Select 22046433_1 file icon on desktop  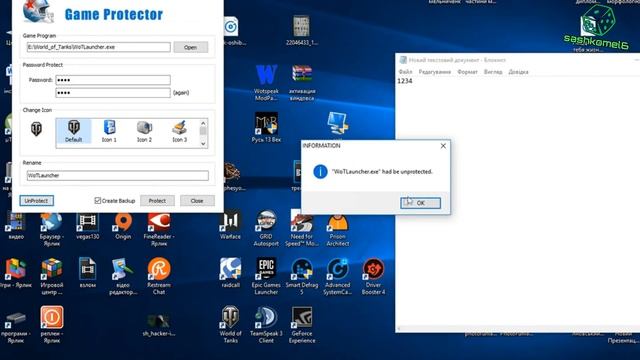click(302, 31)
